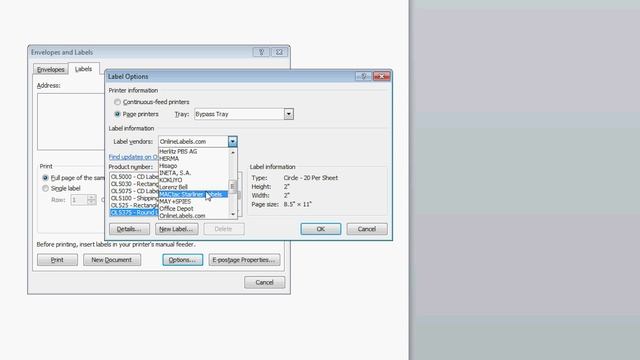Click the help icon in Envelopes and Labels
This screenshot has height=360, width=640.
(261, 52)
